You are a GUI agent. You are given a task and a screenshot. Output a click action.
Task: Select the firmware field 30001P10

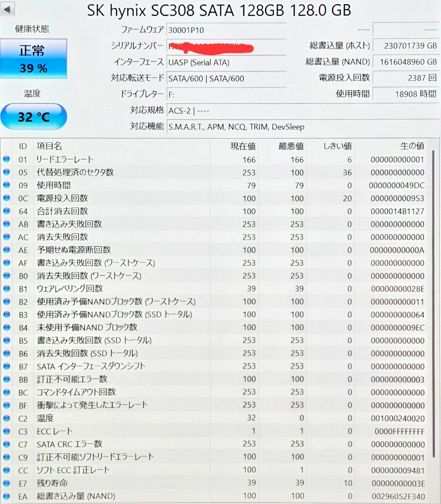pos(226,30)
